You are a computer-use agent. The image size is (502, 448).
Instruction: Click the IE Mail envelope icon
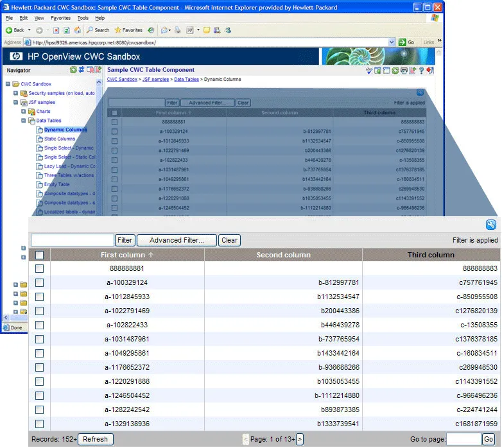pos(164,30)
